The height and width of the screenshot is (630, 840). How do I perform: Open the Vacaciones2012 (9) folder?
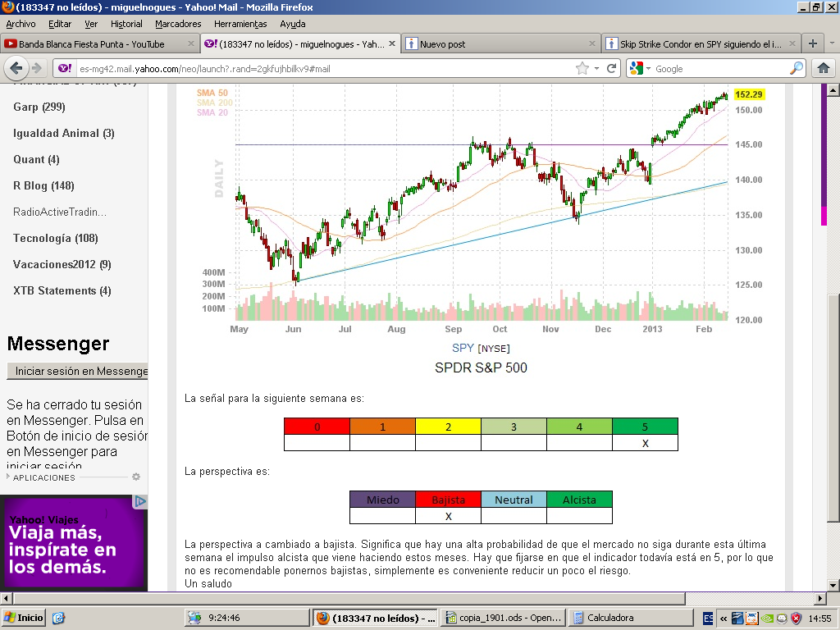(62, 264)
